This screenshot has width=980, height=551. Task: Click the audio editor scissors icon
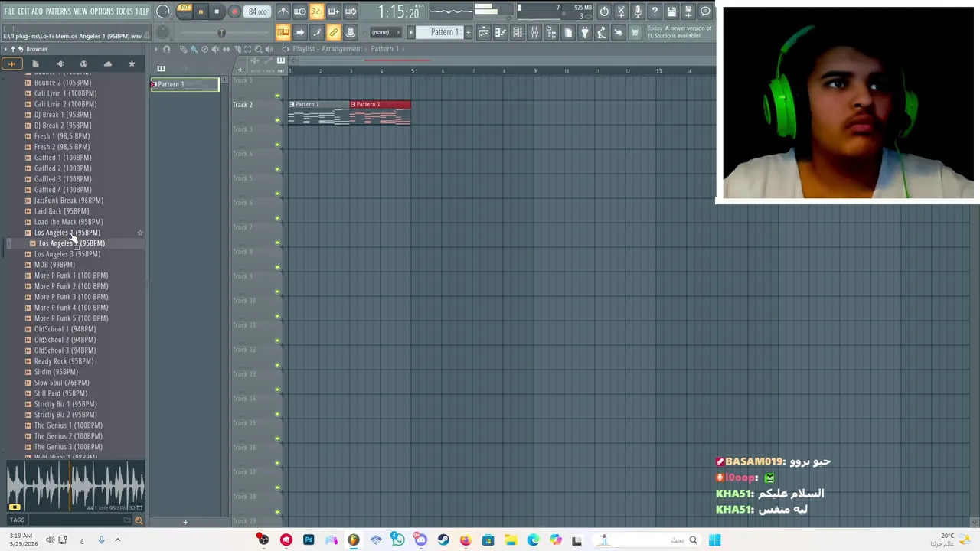621,11
